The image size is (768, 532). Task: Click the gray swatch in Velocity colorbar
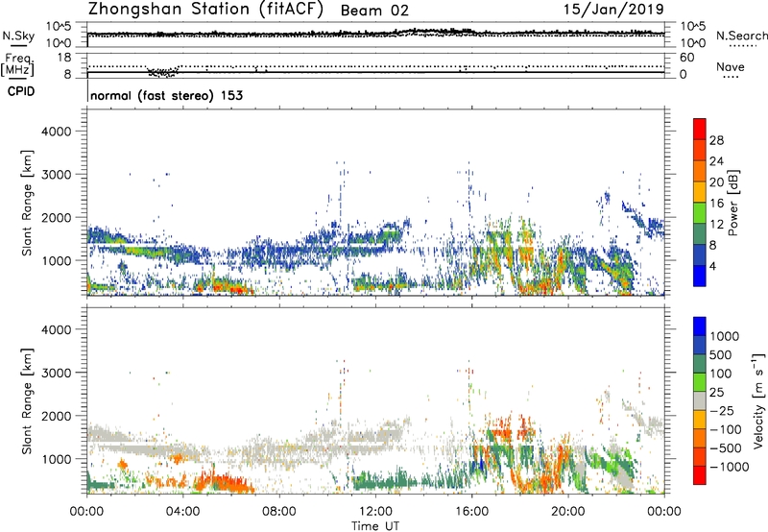point(700,400)
